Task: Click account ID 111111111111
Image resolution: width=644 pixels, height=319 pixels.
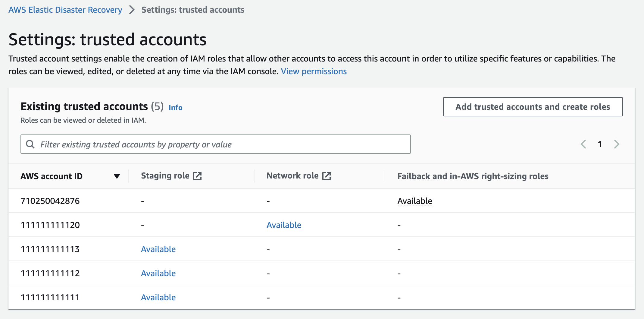Action: (x=50, y=297)
